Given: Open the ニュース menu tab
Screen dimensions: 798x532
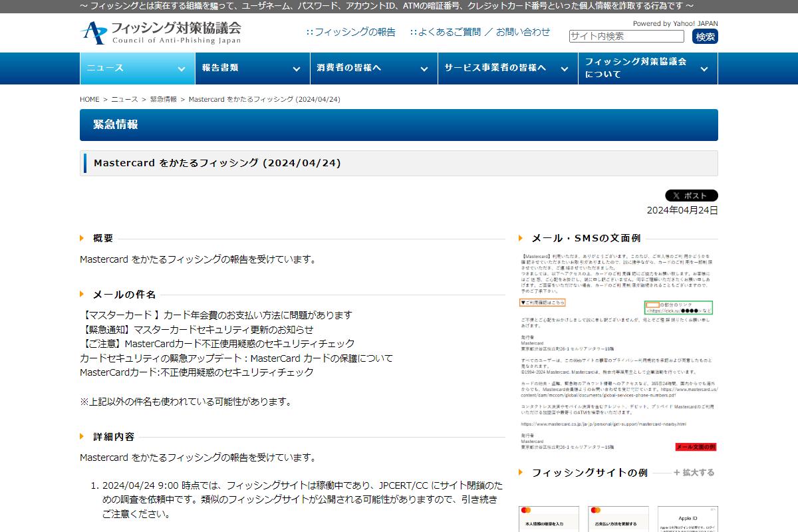Looking at the screenshot, I should (x=137, y=68).
